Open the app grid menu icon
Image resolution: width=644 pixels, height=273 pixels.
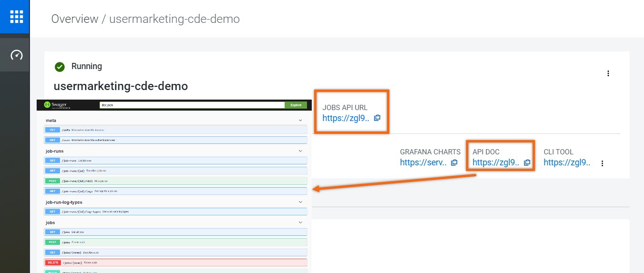click(x=16, y=17)
